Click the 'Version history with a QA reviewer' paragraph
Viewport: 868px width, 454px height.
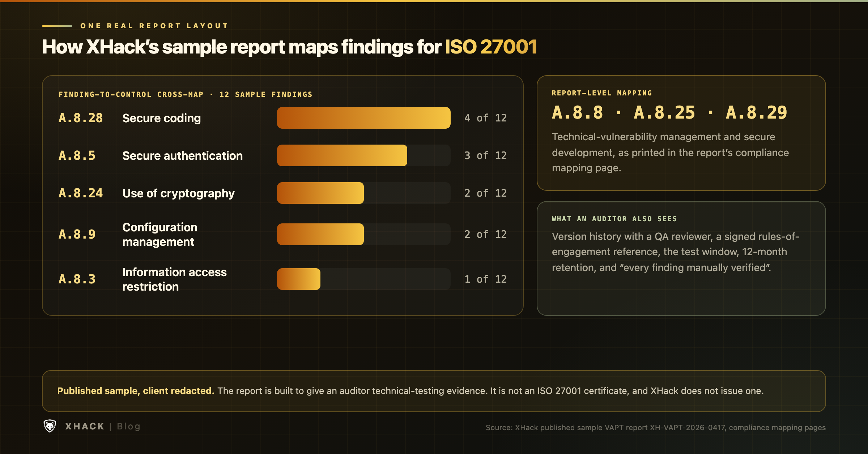tap(676, 252)
